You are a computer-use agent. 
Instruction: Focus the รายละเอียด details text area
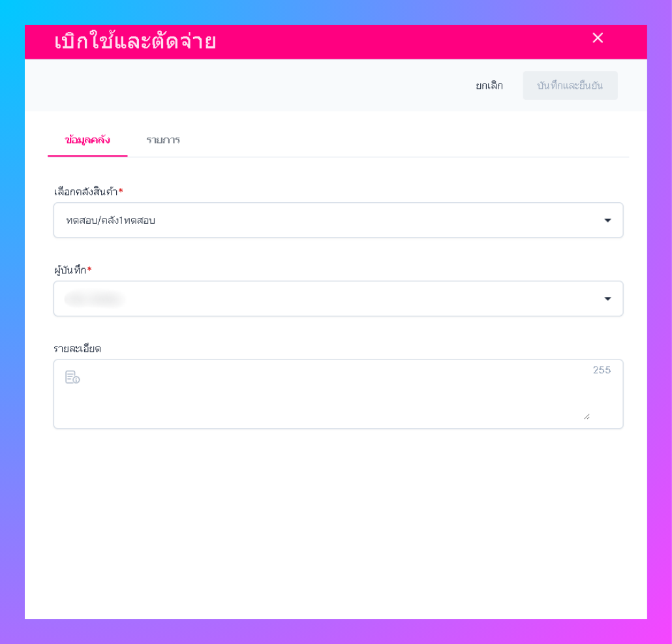coord(338,393)
